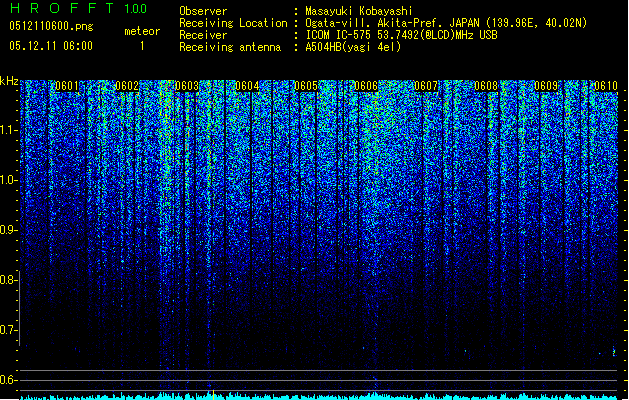Click the 0.7 kHz axis label
The height and width of the screenshot is (400, 629).
(7, 330)
